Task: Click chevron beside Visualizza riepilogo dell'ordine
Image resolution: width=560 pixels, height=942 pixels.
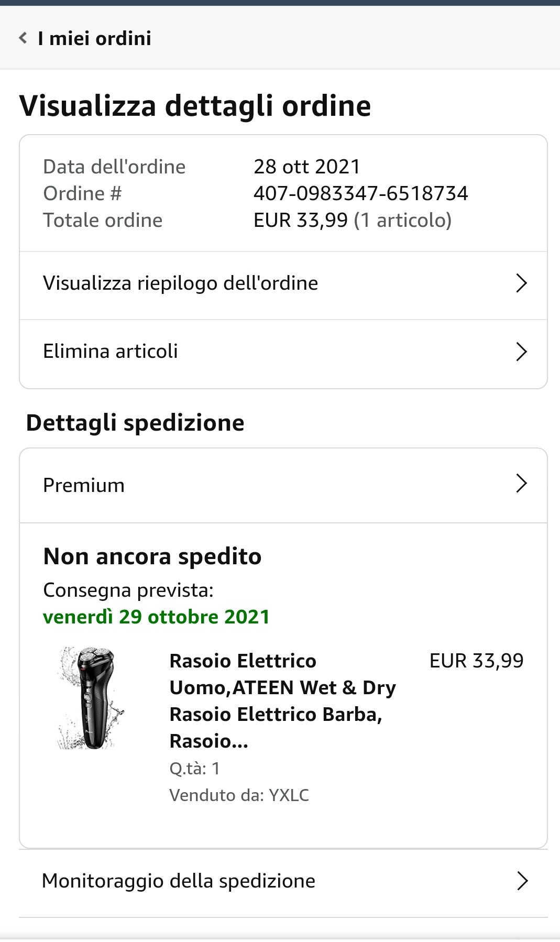Action: [x=521, y=283]
